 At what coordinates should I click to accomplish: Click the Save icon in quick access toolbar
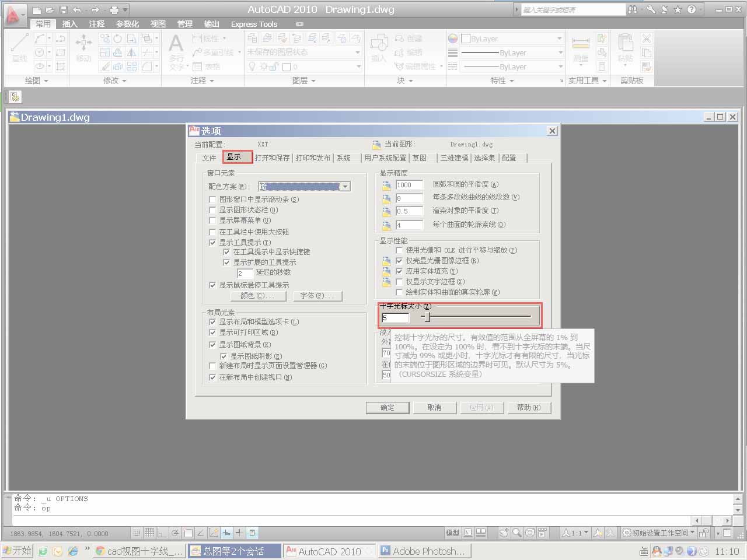(64, 10)
